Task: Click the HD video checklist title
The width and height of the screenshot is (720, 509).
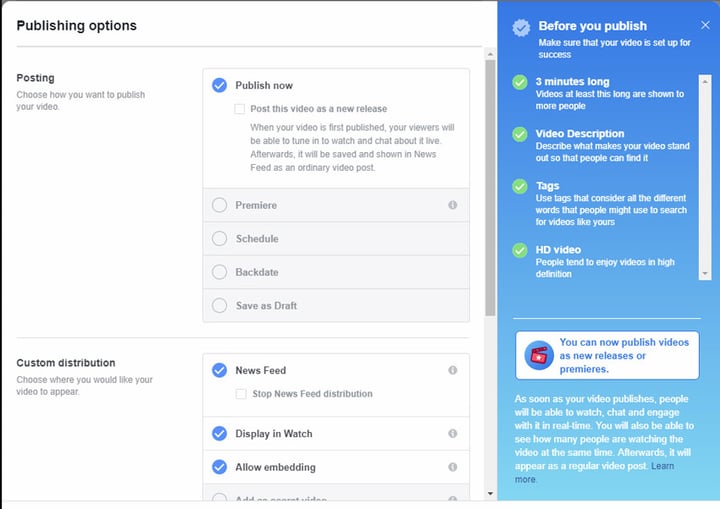Action: coord(558,250)
